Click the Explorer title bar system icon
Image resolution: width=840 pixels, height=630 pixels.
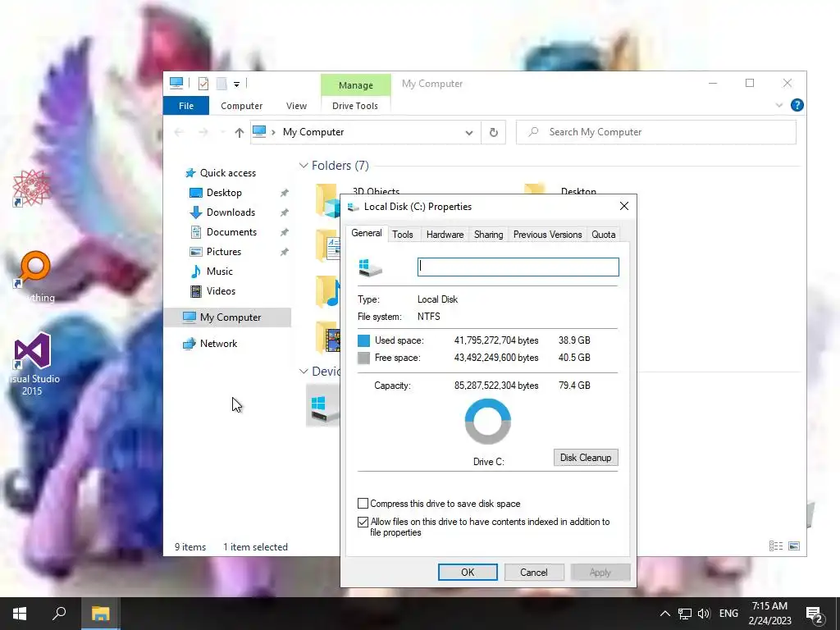coord(176,83)
